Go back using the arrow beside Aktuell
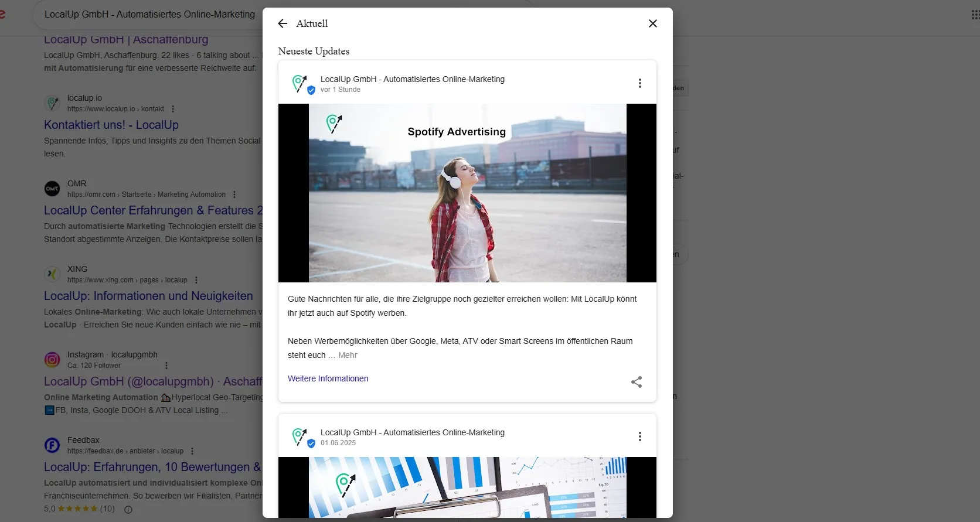Screen dimensions: 980x522 tap(283, 23)
